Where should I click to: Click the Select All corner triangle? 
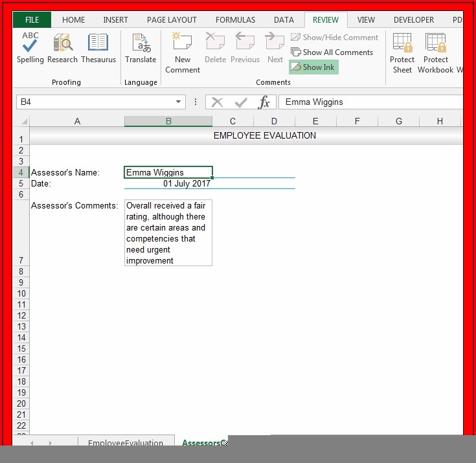point(25,122)
